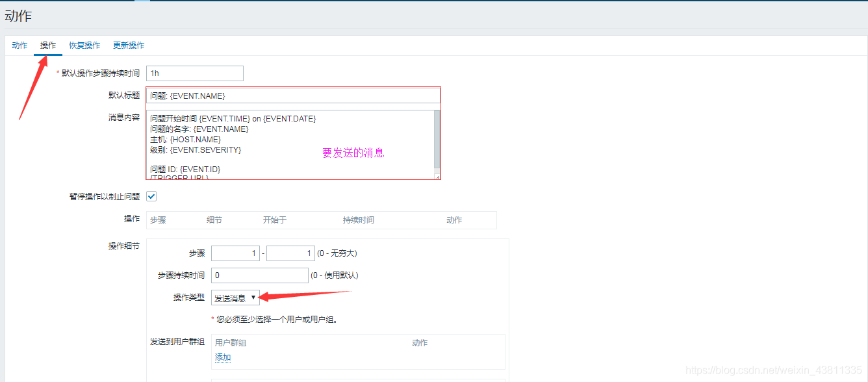Open the 恢复操作 tab
868x382 pixels.
click(84, 45)
